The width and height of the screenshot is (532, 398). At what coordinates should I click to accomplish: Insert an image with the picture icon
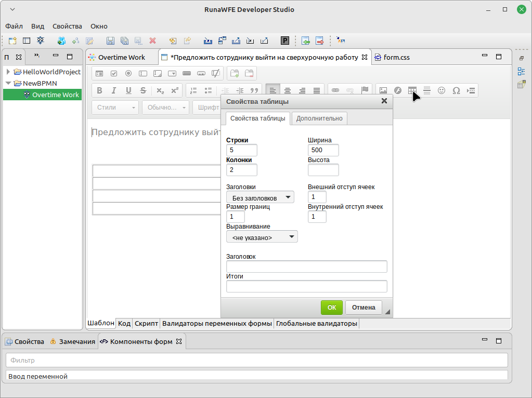pyautogui.click(x=383, y=90)
